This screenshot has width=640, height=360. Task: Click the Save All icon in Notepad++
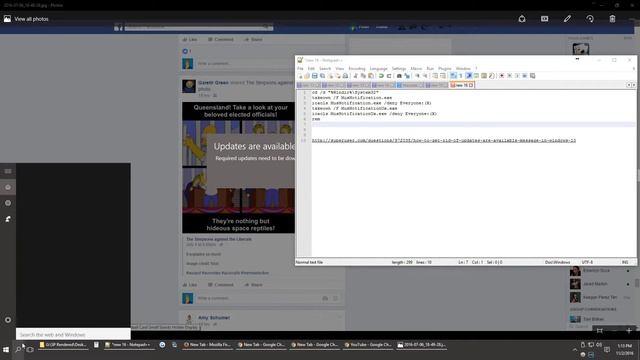322,76
